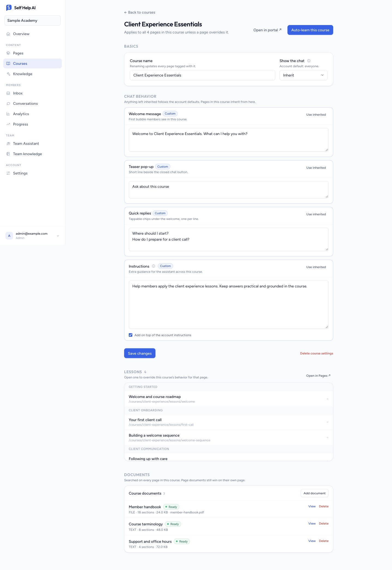
Task: Open the Sample Academy workspace selector
Action: [32, 20]
